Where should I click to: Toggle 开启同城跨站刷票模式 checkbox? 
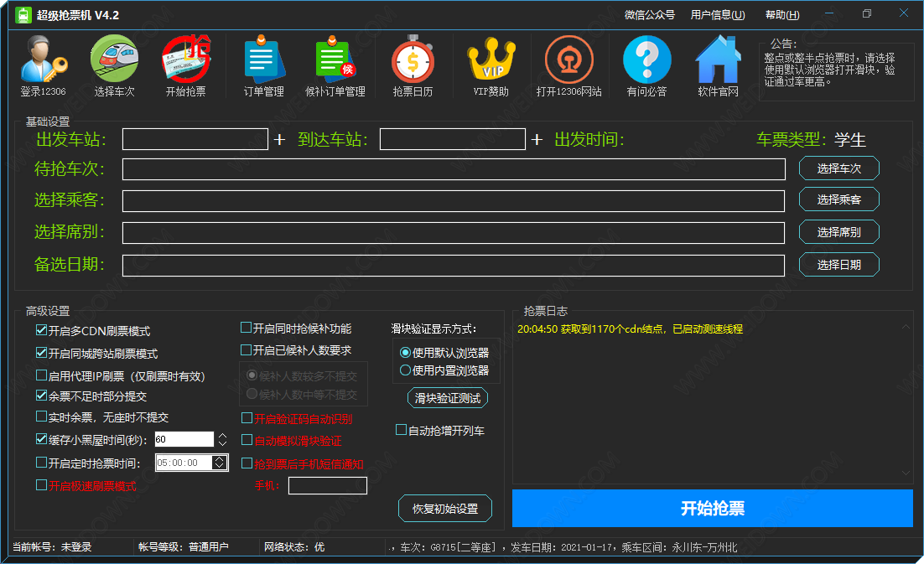(x=41, y=353)
